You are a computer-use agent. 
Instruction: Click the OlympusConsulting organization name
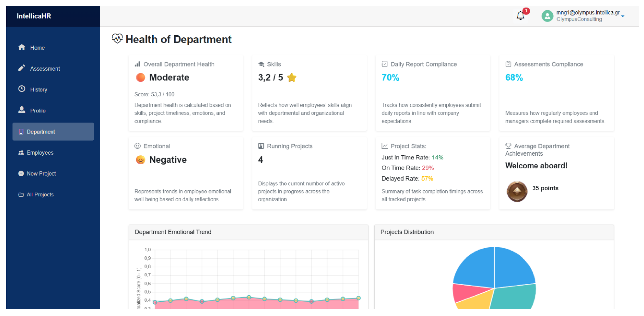coord(579,19)
